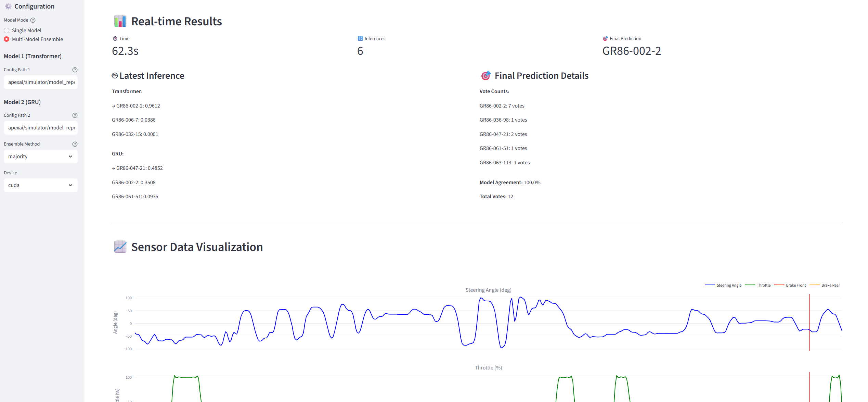
Task: Toggle Brake Front series in the legend
Action: coord(795,285)
